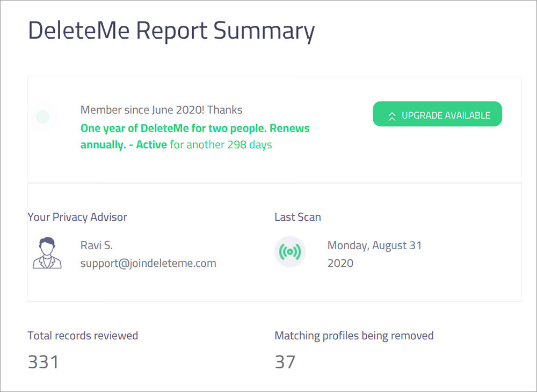
Task: Click the Matching profiles being removed label
Action: tap(354, 336)
